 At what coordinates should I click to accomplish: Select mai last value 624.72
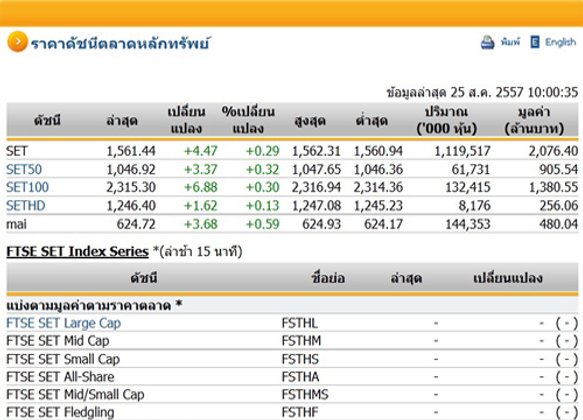(136, 224)
